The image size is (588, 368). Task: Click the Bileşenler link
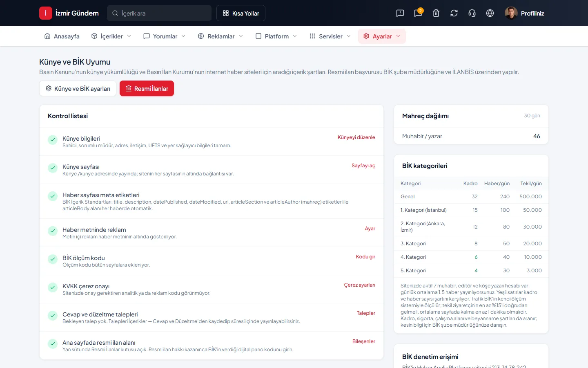(x=364, y=341)
